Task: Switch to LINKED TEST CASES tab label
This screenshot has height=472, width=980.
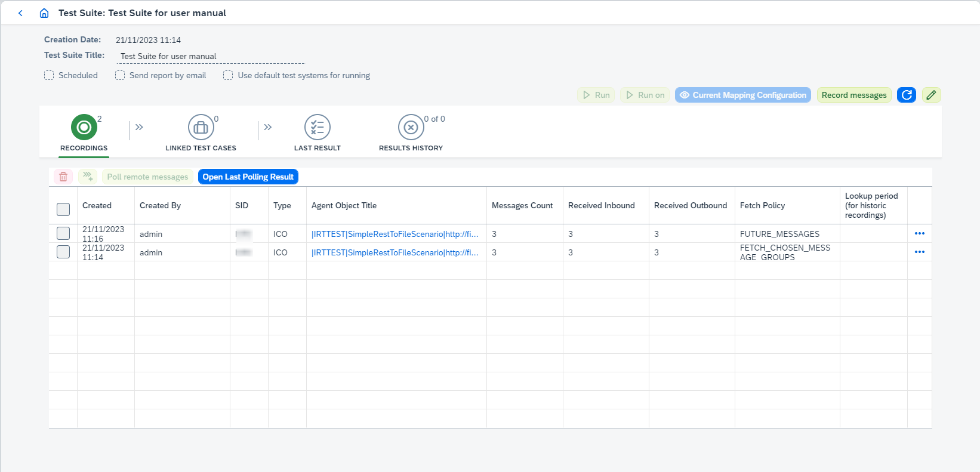Action: click(x=201, y=148)
